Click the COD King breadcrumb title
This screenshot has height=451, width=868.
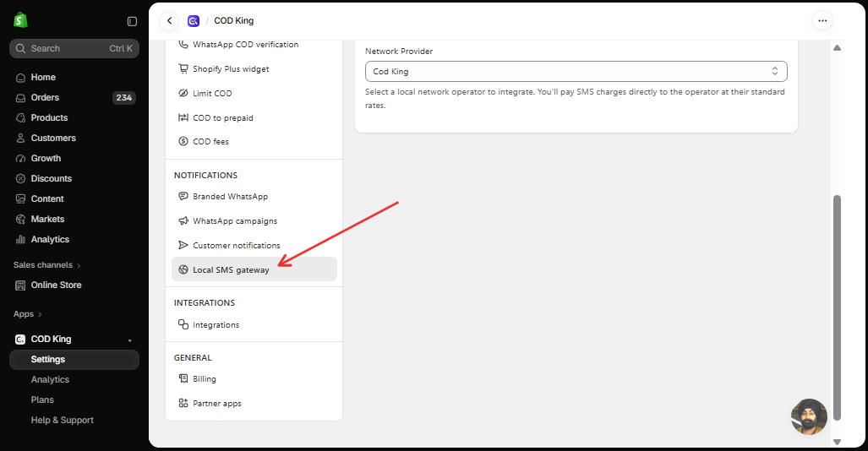pos(233,21)
